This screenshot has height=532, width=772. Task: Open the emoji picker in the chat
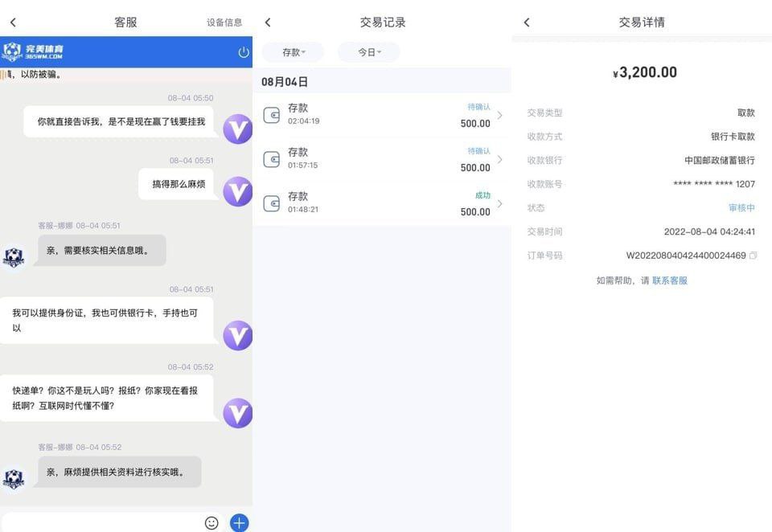point(211,522)
